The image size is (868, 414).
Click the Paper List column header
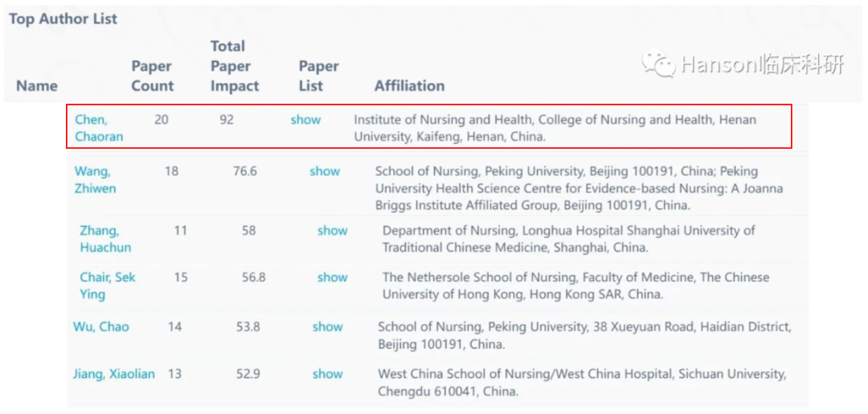[319, 76]
